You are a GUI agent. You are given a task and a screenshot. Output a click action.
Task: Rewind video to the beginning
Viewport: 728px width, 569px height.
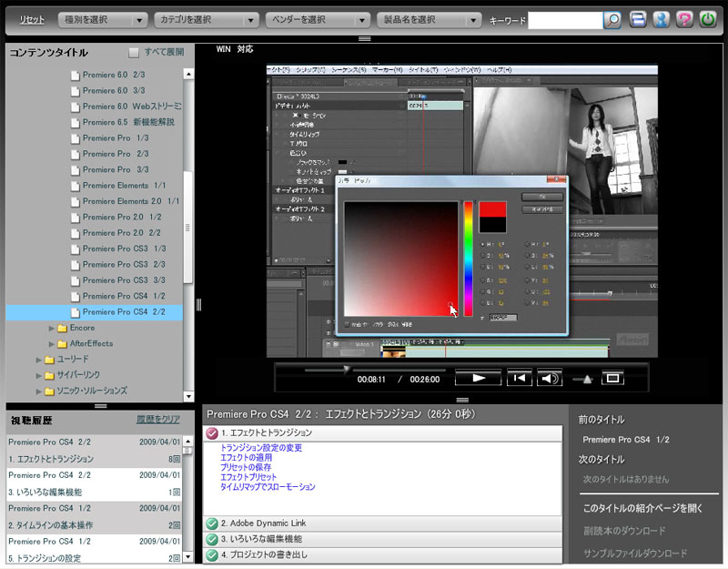pos(520,378)
